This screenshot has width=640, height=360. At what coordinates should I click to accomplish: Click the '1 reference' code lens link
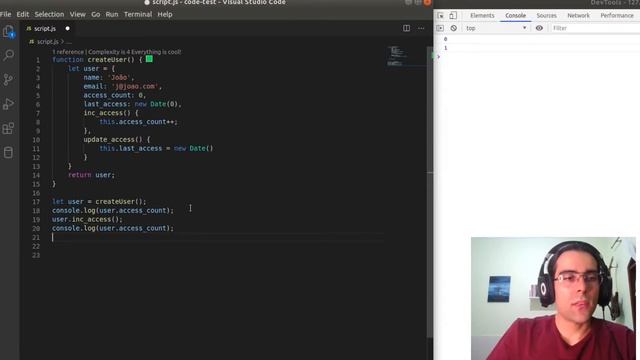tap(68, 52)
